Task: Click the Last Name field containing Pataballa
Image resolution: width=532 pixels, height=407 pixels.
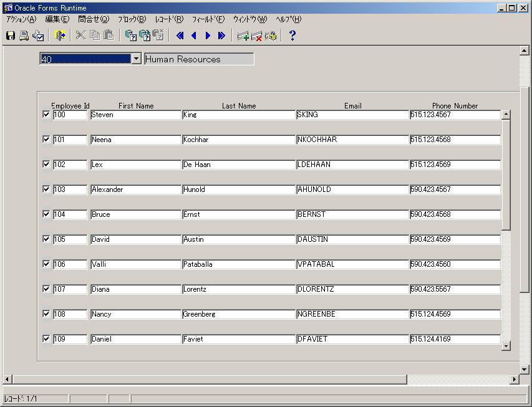Action: pyautogui.click(x=239, y=264)
